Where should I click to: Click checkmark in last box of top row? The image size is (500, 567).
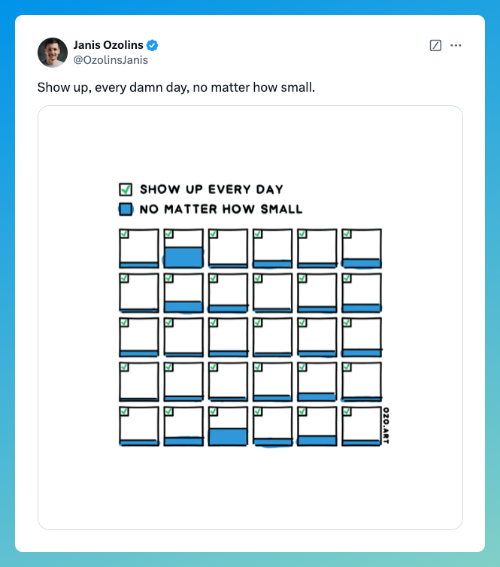point(347,234)
